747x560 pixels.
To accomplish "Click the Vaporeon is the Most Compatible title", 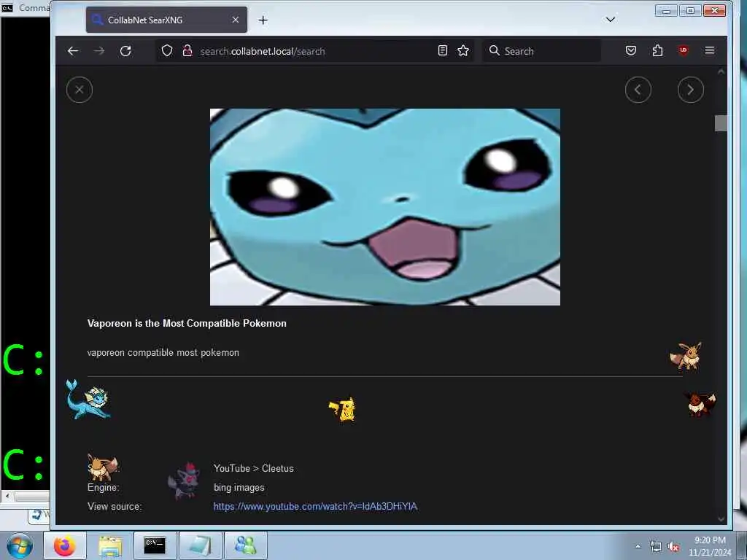I will coord(187,323).
